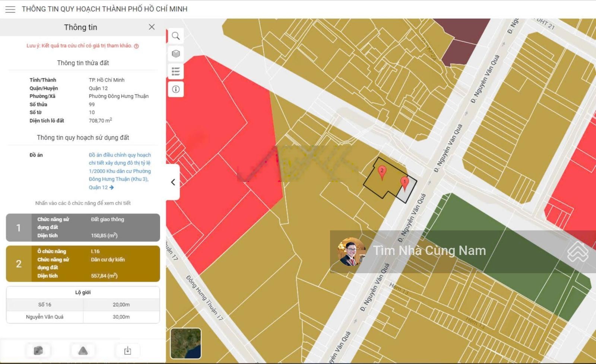Click the 30,00m road width cell

[x=121, y=317]
